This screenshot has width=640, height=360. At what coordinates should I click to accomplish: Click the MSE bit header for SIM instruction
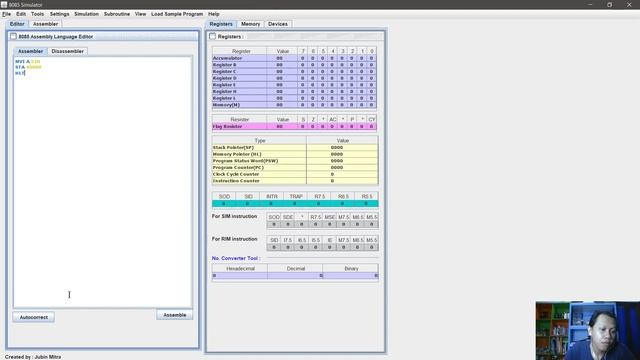(329, 217)
